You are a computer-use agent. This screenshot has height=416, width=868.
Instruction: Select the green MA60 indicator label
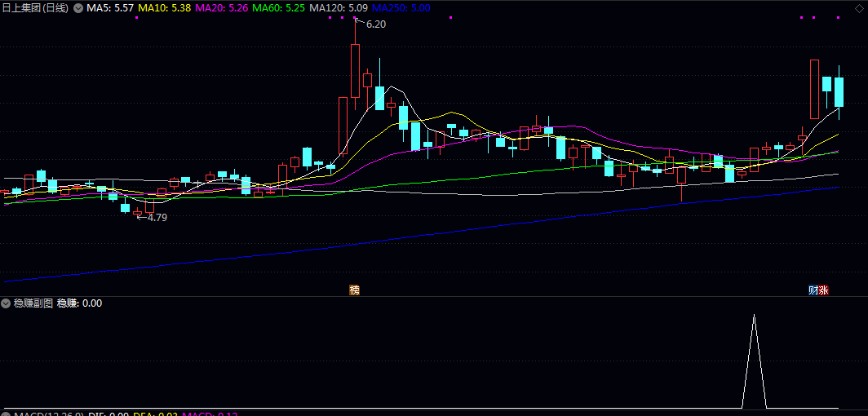click(x=278, y=7)
